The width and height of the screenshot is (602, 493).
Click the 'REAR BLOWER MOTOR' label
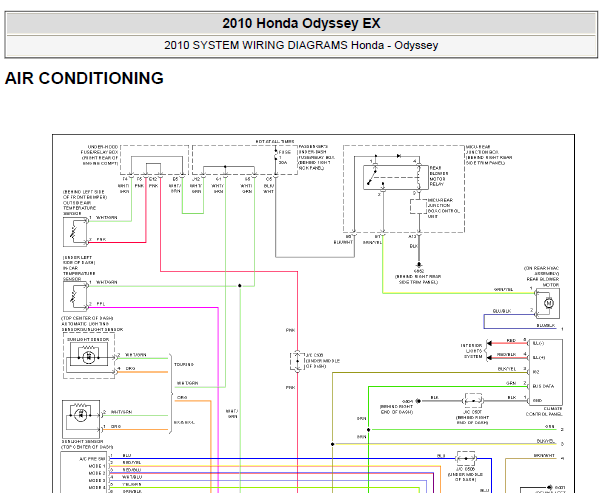(x=542, y=282)
